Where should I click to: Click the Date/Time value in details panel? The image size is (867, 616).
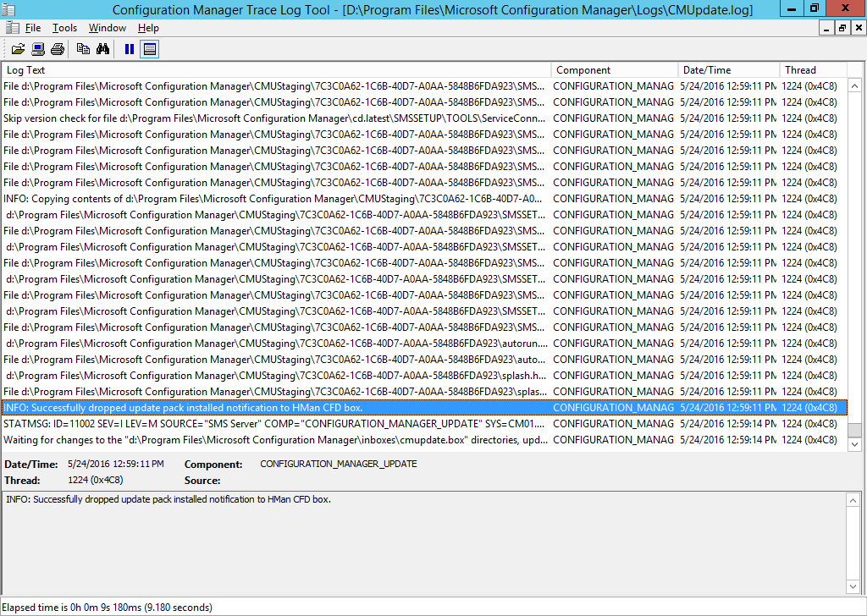[115, 464]
